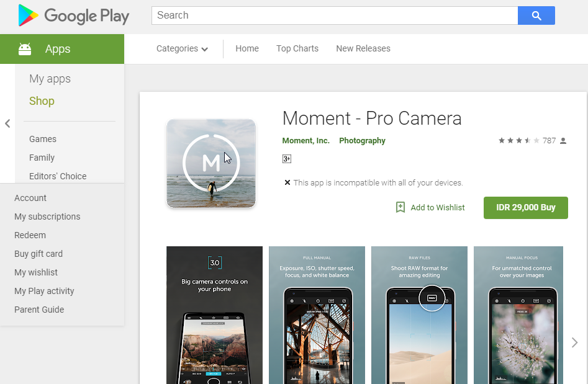Click the IDR 29,000 Buy button
This screenshot has width=588, height=384.
coord(526,208)
